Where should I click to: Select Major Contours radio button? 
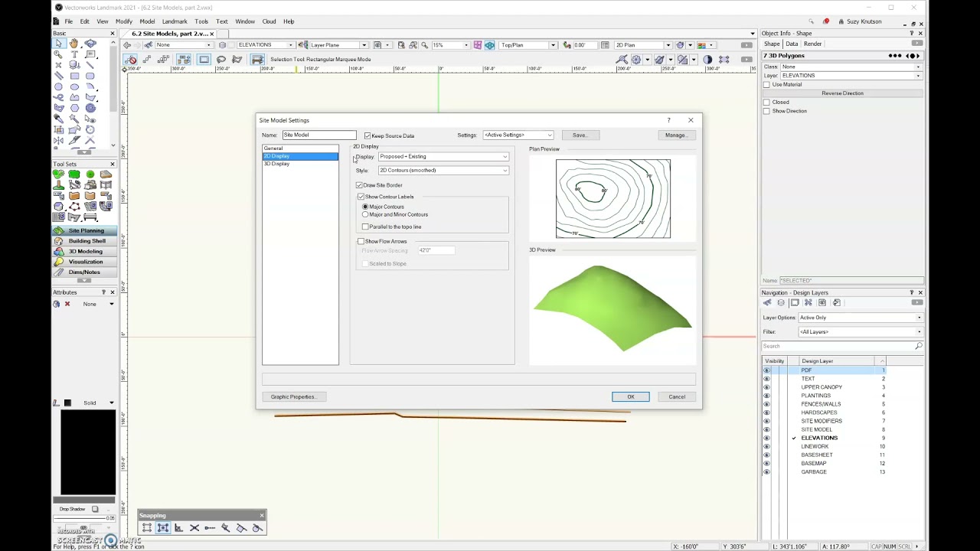[365, 207]
